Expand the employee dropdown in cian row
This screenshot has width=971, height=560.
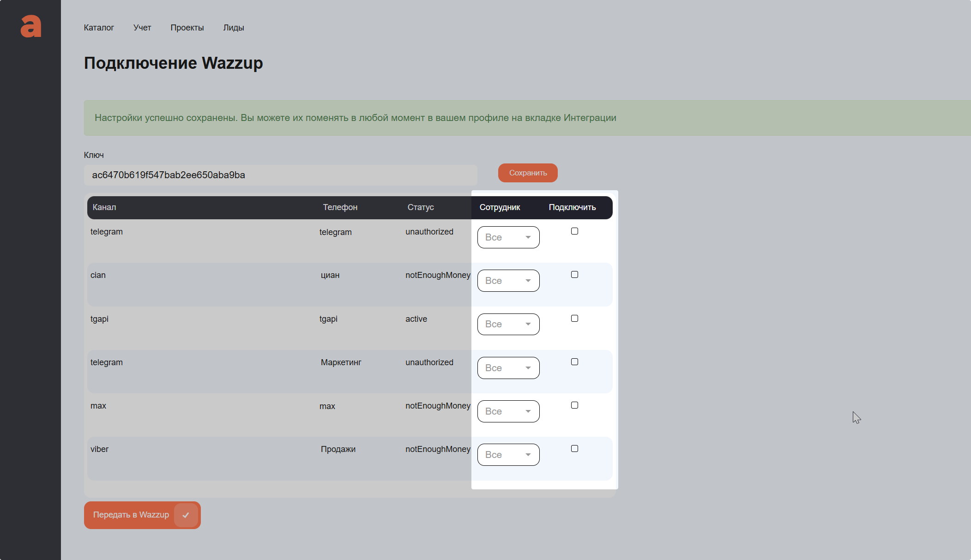tap(508, 281)
